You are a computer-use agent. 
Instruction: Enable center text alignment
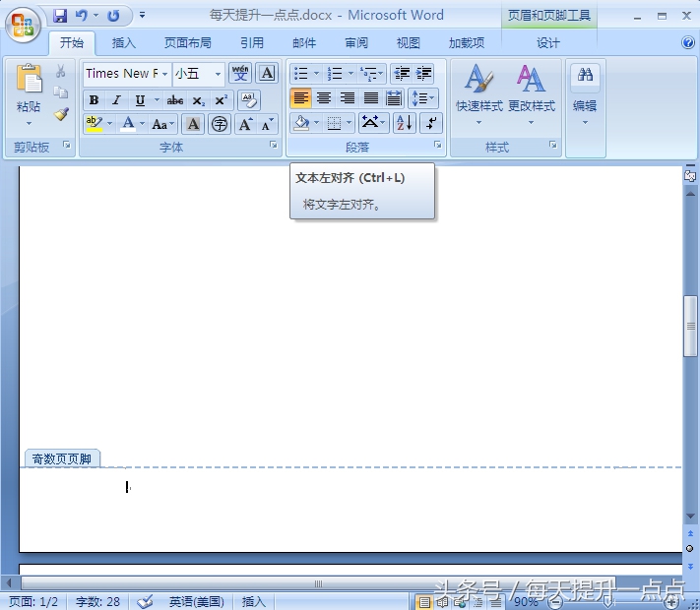pos(324,98)
